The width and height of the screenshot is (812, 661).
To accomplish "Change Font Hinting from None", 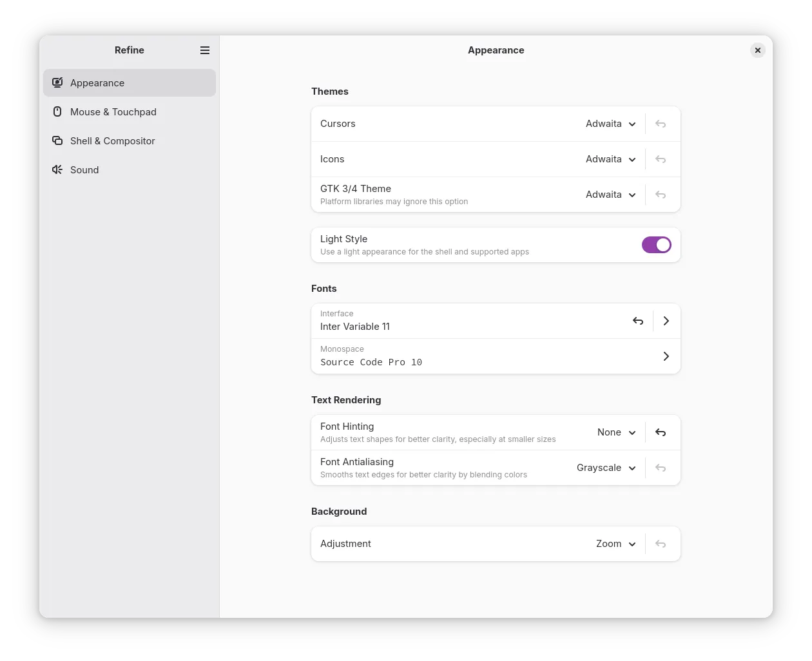I will point(616,432).
